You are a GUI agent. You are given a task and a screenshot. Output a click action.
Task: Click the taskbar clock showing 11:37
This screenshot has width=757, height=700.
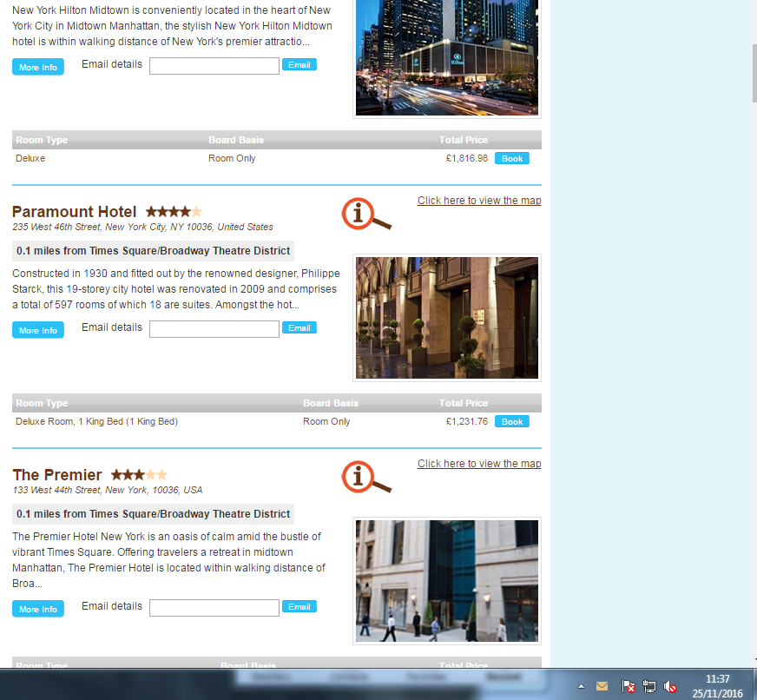717,686
